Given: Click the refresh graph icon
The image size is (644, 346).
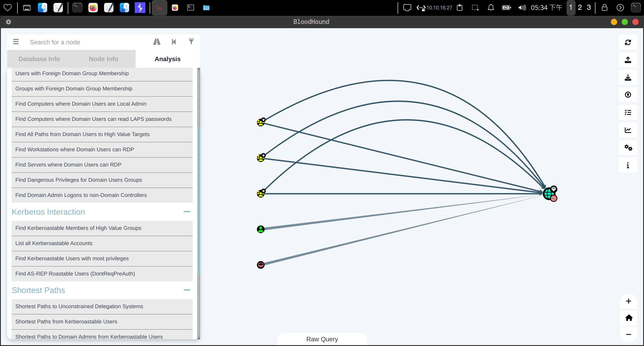Looking at the screenshot, I should [628, 42].
